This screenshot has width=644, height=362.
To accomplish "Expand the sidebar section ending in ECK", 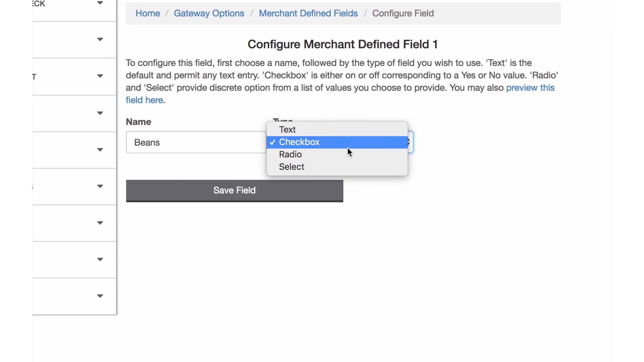I will [x=100, y=3].
